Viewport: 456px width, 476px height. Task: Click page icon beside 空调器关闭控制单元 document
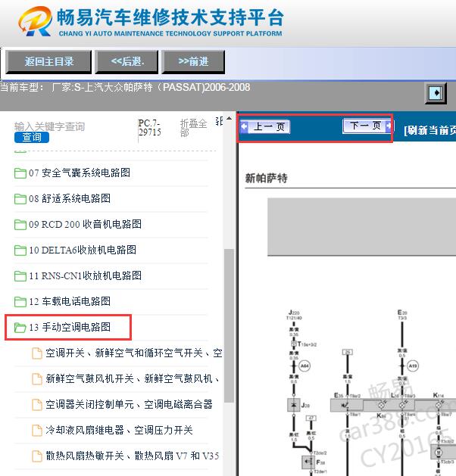coord(37,405)
